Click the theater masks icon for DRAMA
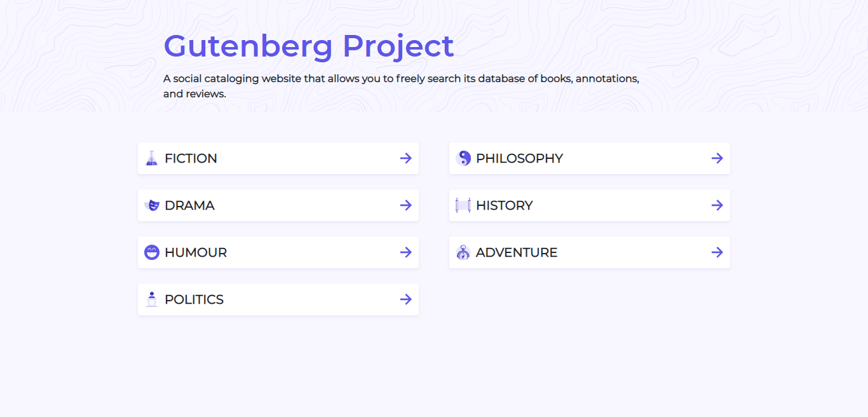The width and height of the screenshot is (868, 417). [151, 205]
